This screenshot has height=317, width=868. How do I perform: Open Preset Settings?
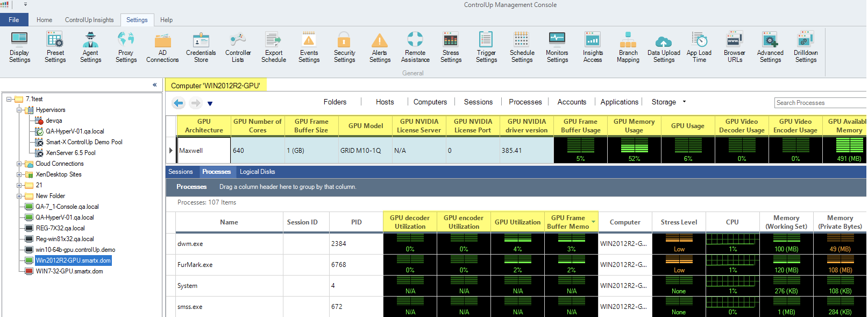tap(55, 47)
